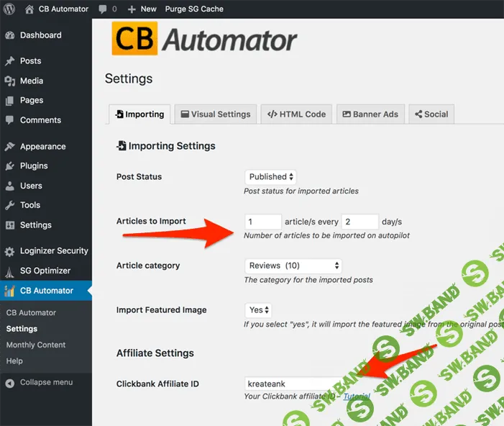
Task: Click the Dashboard gauge icon
Action: 10,35
